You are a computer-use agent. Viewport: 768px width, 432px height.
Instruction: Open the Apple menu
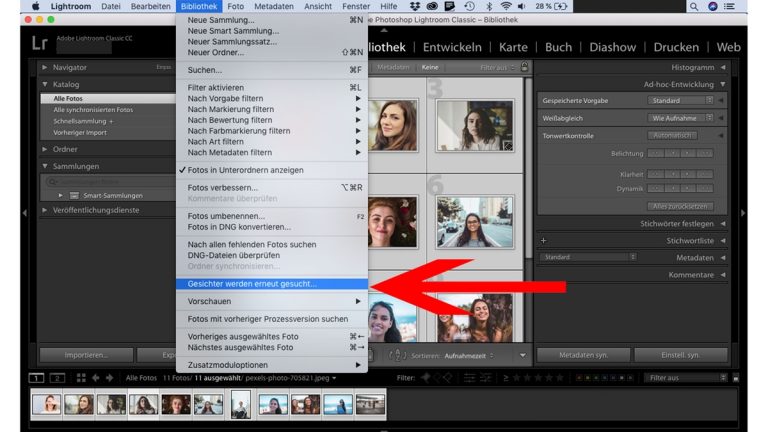click(36, 6)
